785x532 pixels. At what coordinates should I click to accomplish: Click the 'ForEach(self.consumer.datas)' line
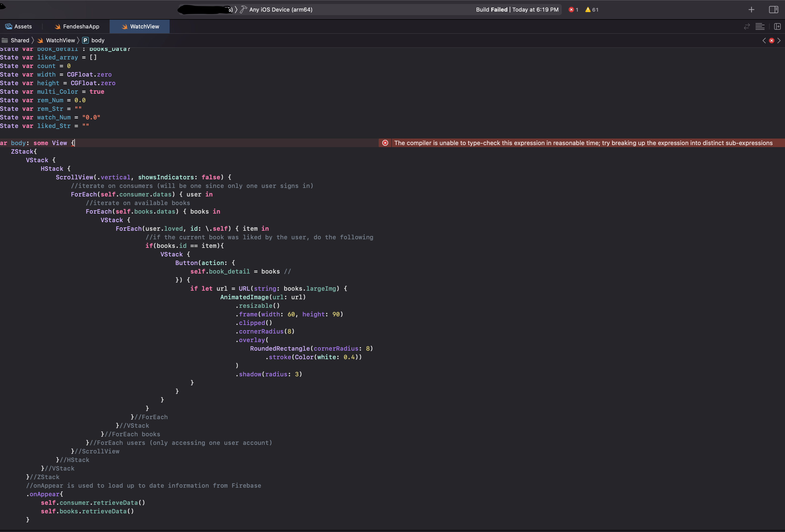[142, 194]
